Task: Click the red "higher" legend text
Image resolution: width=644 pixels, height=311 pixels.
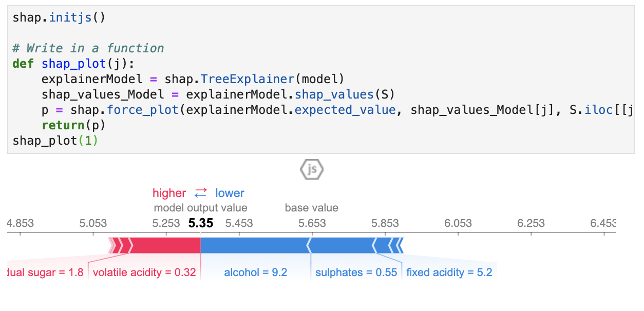Action: coord(169,193)
